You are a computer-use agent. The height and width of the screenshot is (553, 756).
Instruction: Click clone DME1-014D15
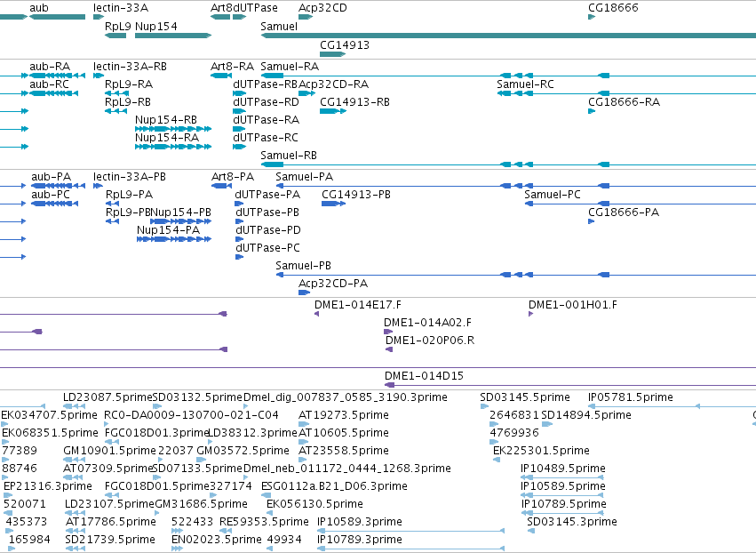point(425,376)
